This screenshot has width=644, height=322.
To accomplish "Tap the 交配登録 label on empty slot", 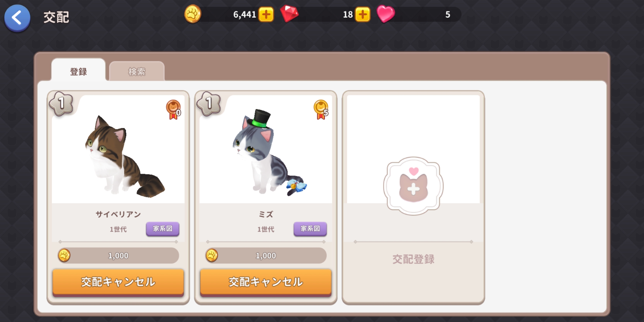I will [x=413, y=259].
